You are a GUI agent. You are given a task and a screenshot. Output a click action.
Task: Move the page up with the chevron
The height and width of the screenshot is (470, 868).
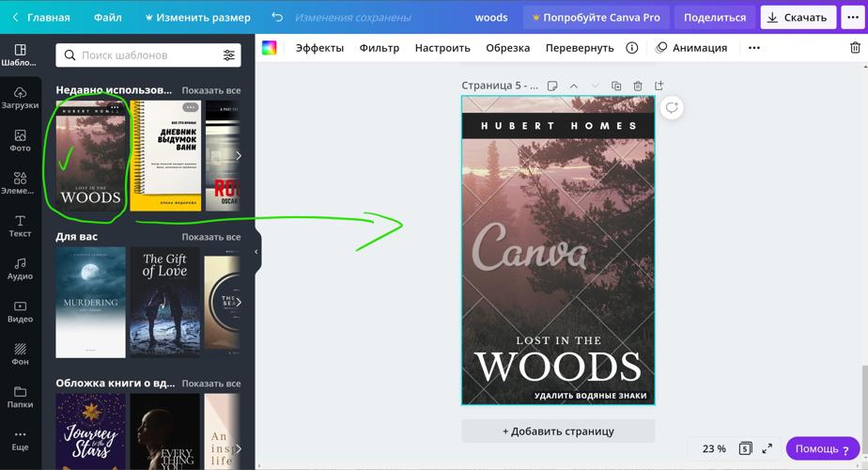[x=574, y=86]
